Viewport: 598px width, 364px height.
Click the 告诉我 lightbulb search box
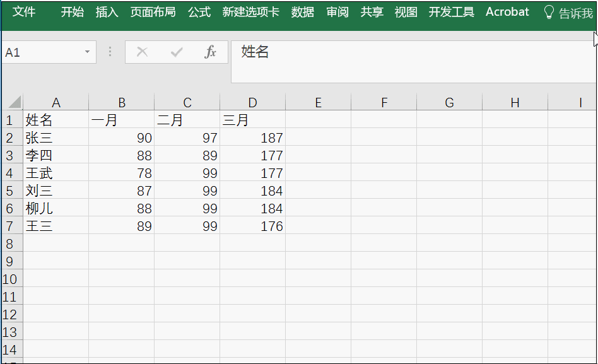(x=568, y=13)
